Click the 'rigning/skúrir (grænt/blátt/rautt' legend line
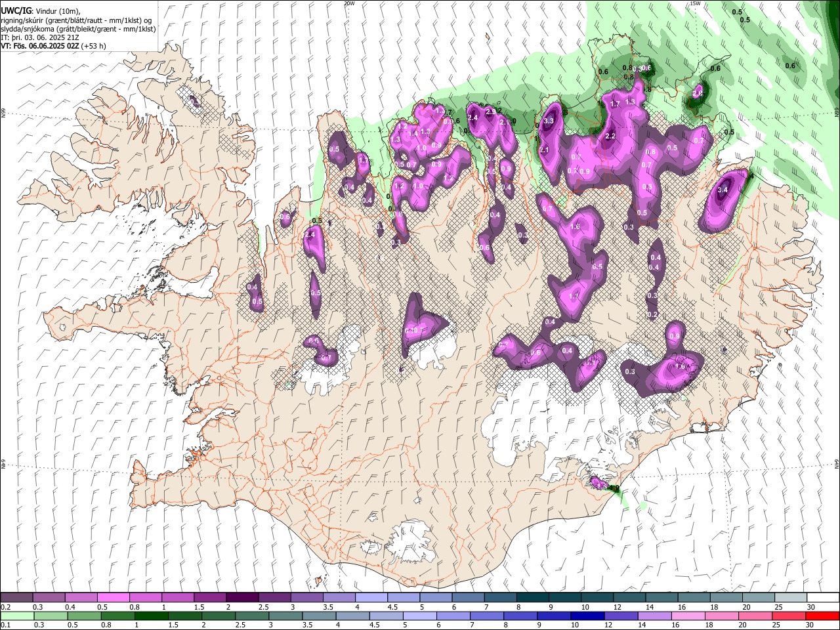 click(76, 20)
